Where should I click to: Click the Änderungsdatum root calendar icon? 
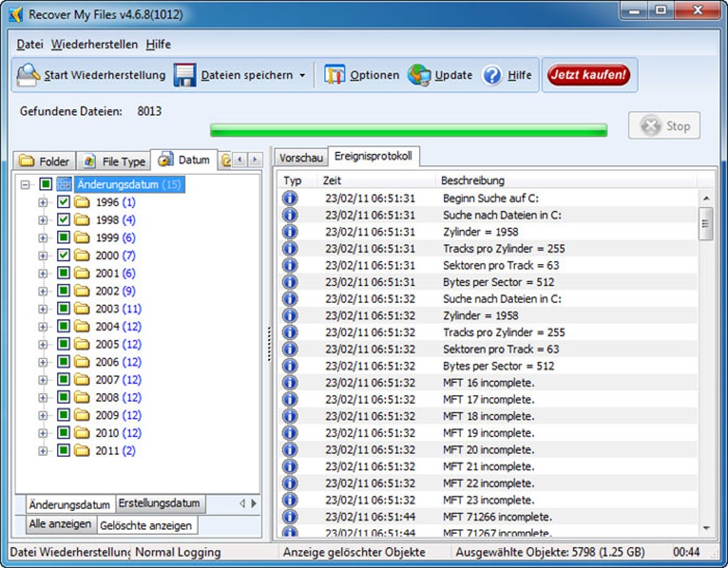[x=64, y=184]
